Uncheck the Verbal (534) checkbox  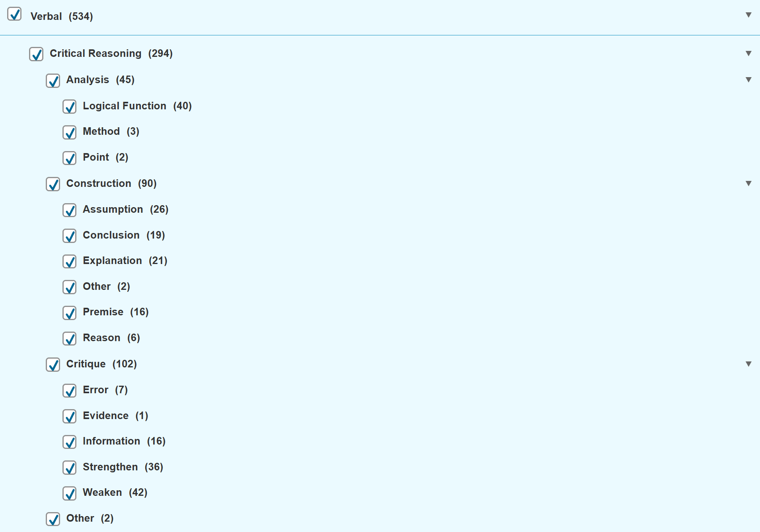[14, 14]
